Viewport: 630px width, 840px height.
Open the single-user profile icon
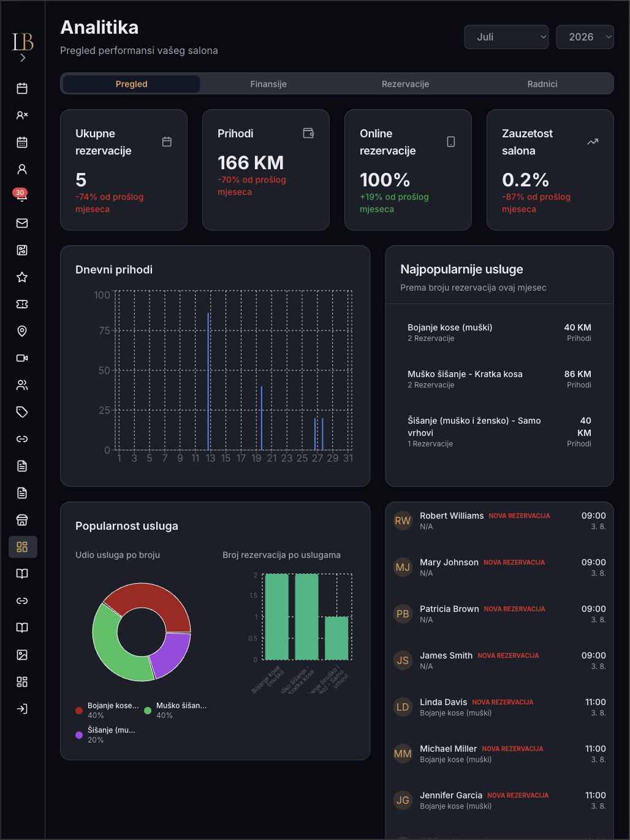click(22, 169)
